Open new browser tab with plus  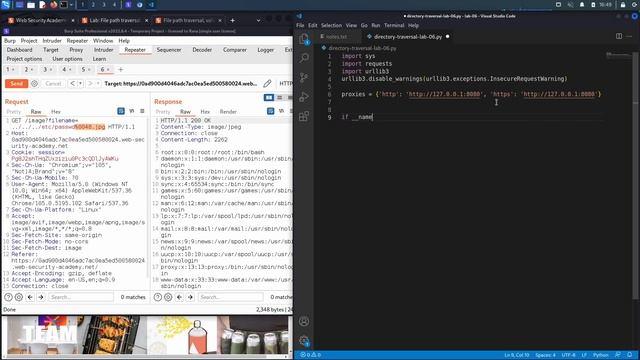(232, 20)
